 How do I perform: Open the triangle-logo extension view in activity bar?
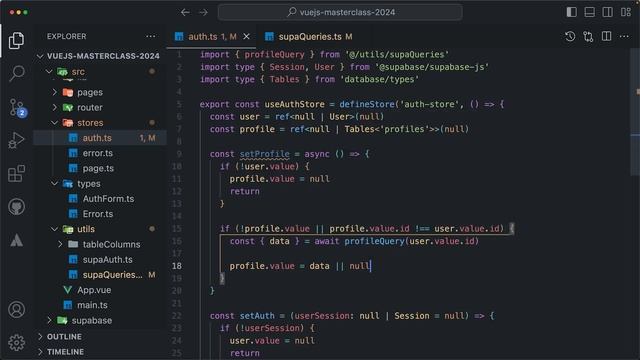(16, 240)
